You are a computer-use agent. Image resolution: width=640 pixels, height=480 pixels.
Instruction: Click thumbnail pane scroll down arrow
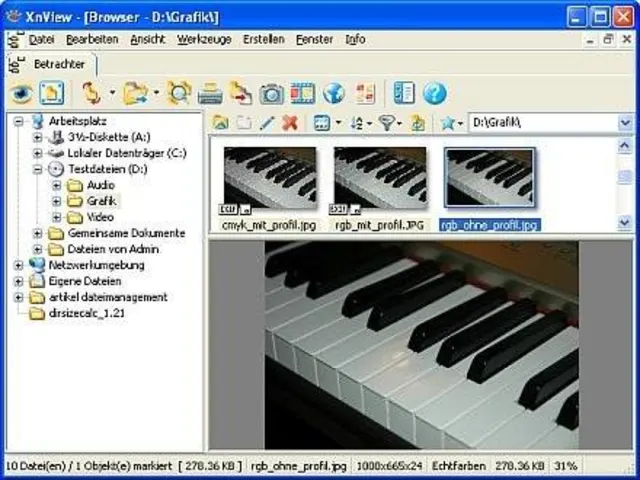point(624,222)
